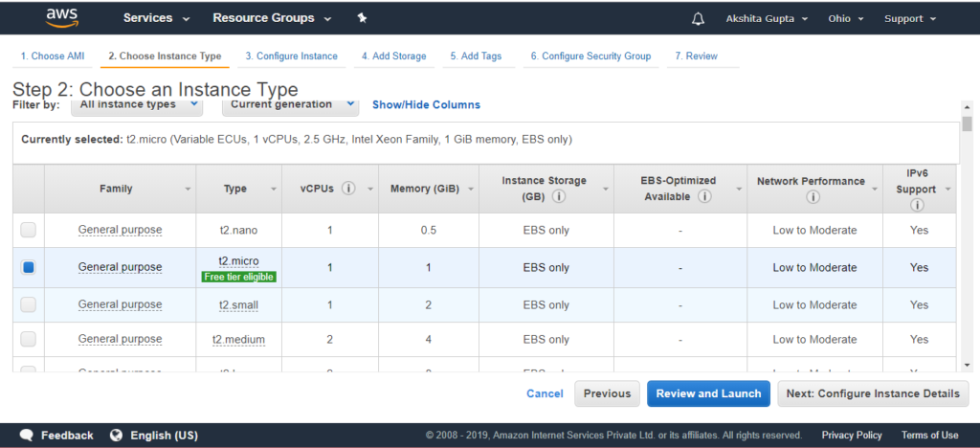
Task: Open the Current generation filter dropdown
Action: click(291, 105)
